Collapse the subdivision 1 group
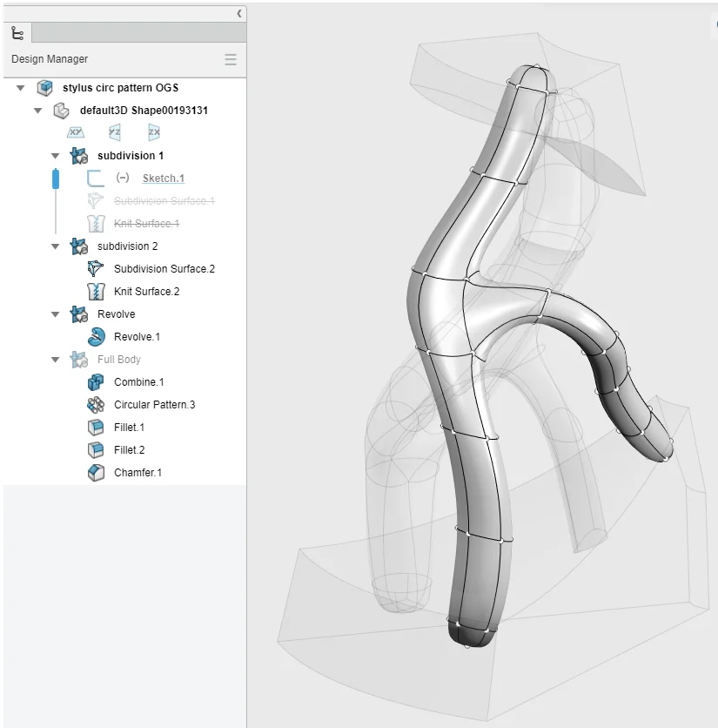Screen dimensions: 718x728 [55, 156]
